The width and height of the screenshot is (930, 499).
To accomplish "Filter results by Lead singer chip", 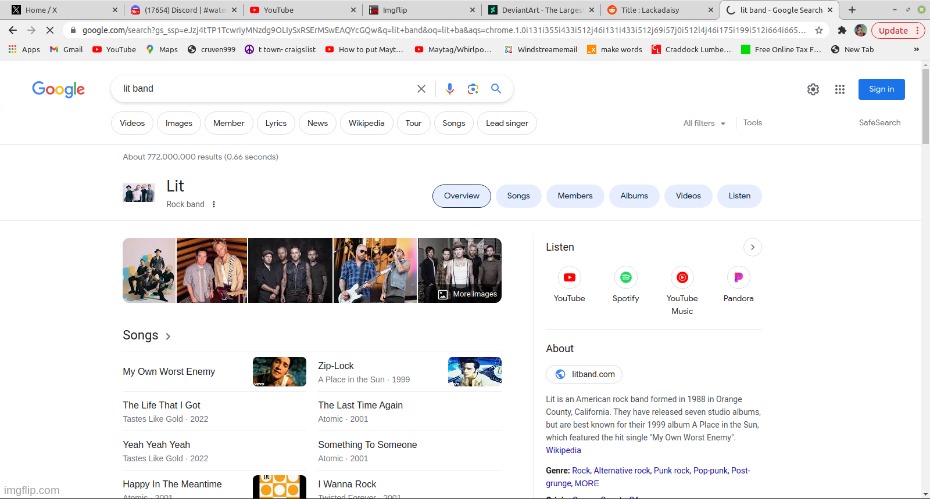I will [507, 123].
